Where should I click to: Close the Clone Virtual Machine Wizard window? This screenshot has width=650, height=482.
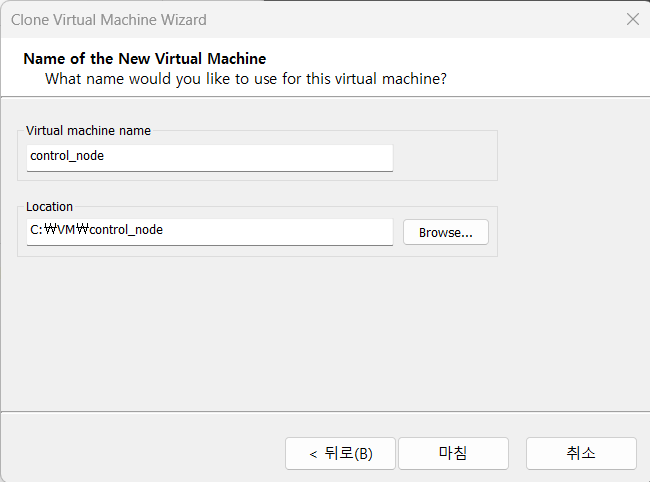coord(633,19)
